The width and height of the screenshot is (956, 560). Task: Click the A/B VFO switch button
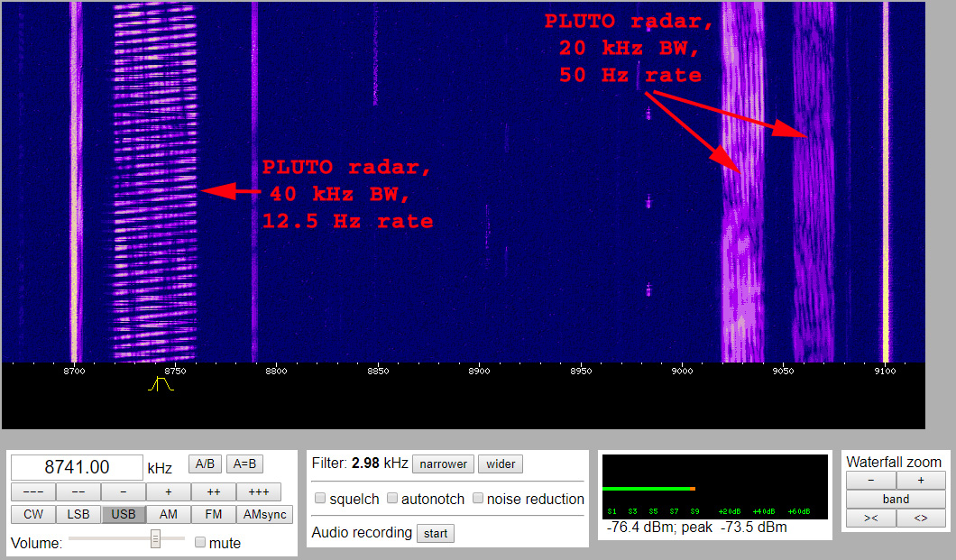pyautogui.click(x=205, y=464)
